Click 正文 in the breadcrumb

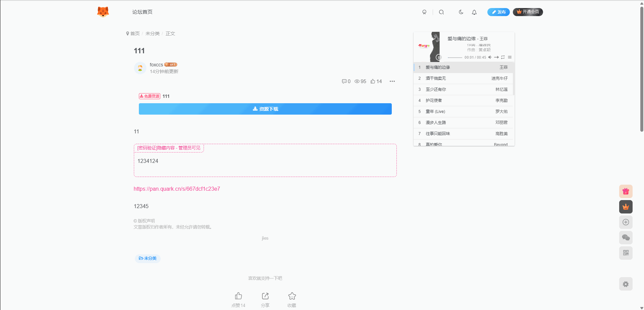(x=170, y=34)
